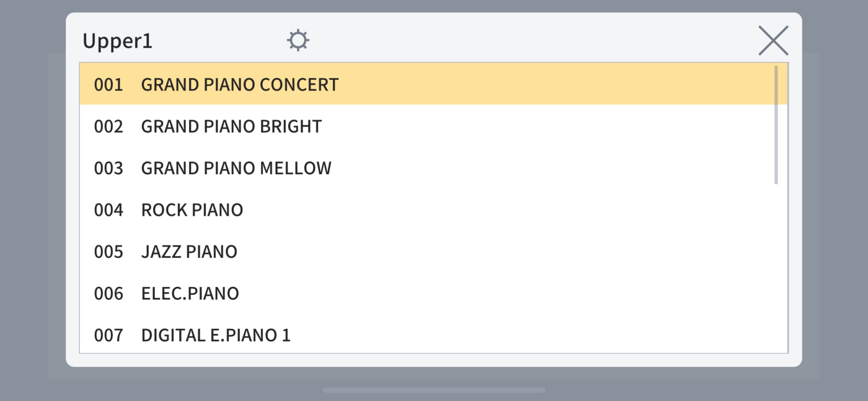Click scrollbar track below the thumb

(x=776, y=269)
